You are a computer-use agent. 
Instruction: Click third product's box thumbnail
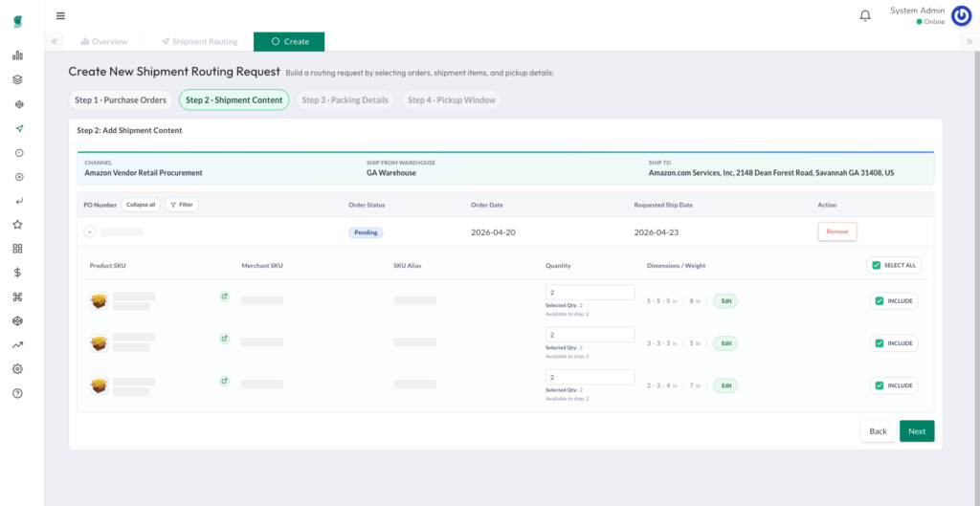pos(99,385)
